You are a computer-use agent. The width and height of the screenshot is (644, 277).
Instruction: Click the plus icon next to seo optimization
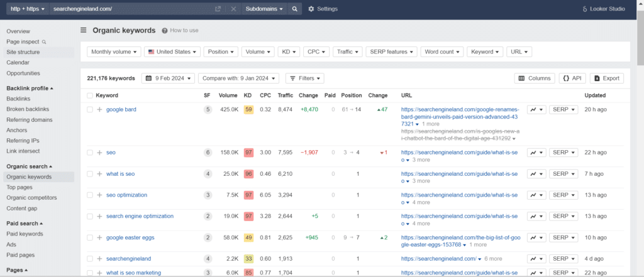click(99, 195)
